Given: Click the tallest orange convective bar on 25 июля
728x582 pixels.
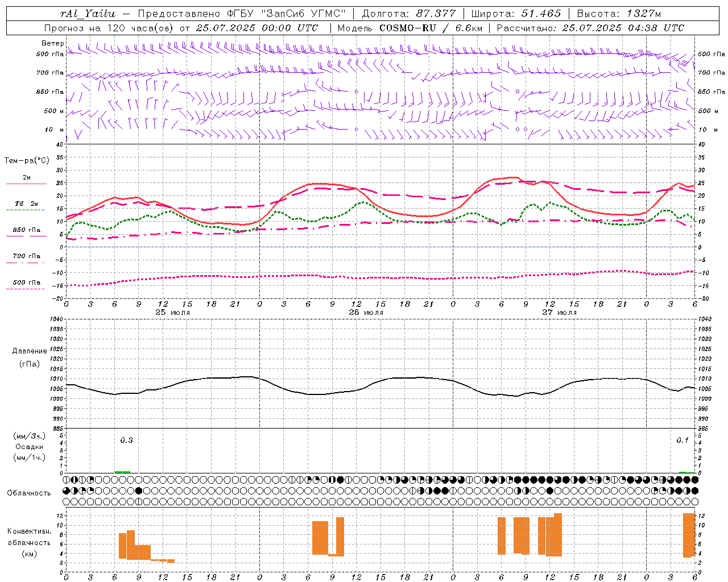Looking at the screenshot, I should tap(131, 545).
